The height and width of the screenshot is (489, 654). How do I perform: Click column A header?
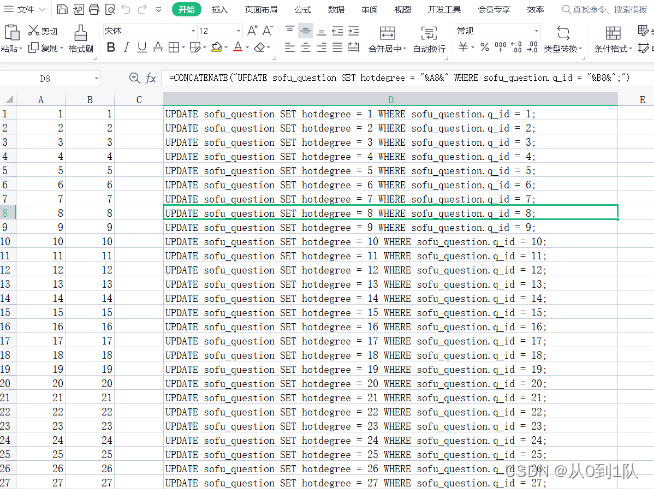point(40,99)
